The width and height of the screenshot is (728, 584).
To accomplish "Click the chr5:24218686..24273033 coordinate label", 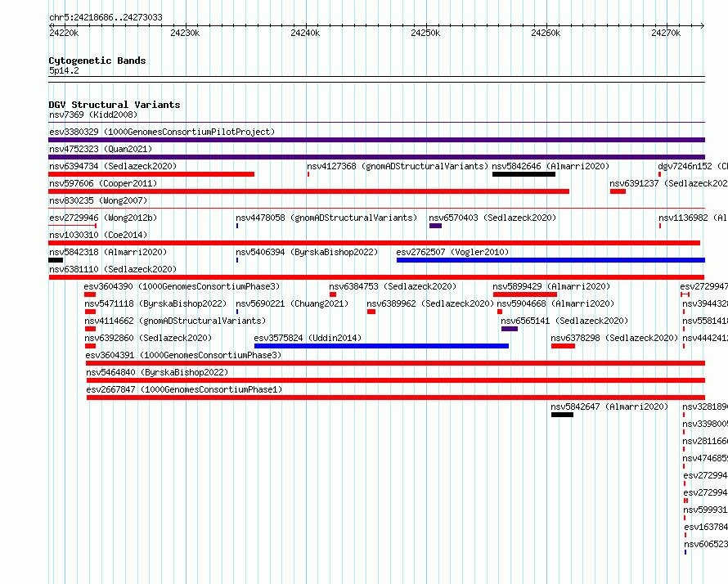I will pyautogui.click(x=106, y=18).
